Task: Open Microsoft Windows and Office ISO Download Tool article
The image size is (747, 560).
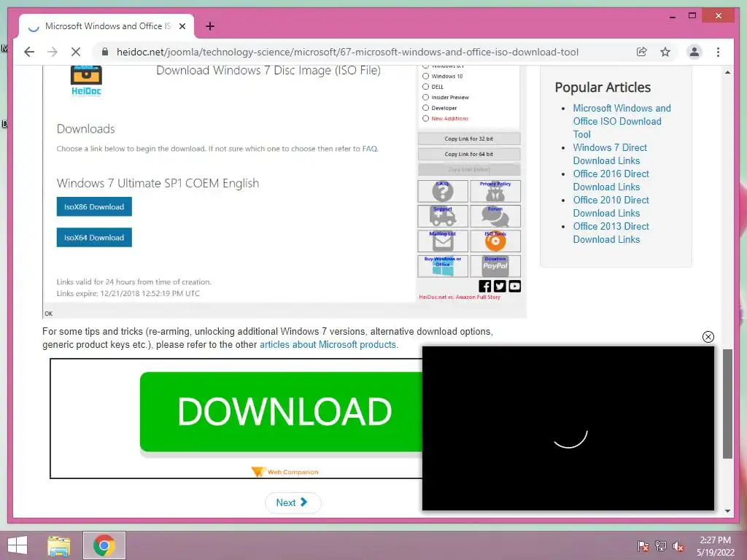Action: [x=622, y=122]
